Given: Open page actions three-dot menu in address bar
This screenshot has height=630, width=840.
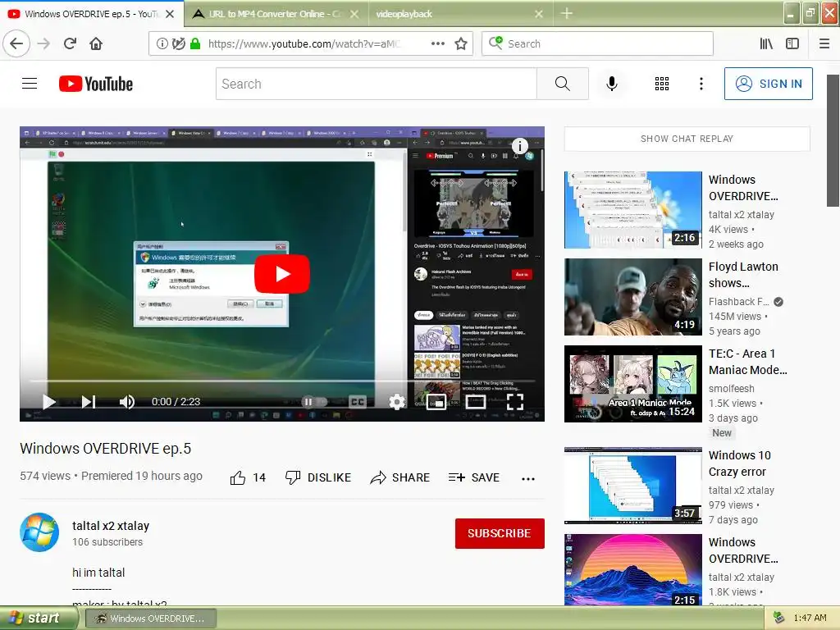Looking at the screenshot, I should coord(438,43).
